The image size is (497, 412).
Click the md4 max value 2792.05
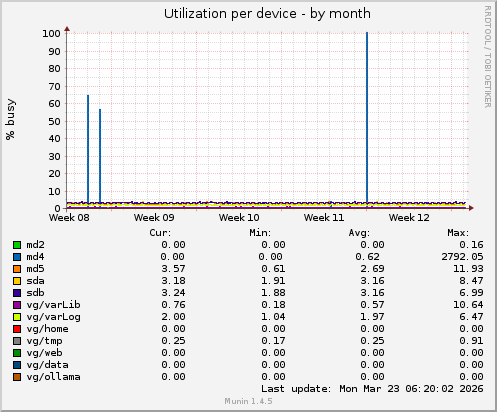point(462,257)
